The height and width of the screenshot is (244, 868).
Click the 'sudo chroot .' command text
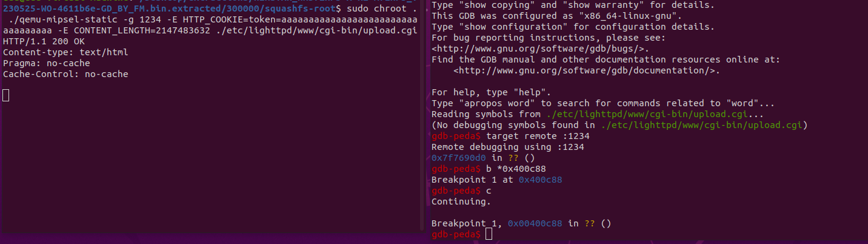pos(382,9)
